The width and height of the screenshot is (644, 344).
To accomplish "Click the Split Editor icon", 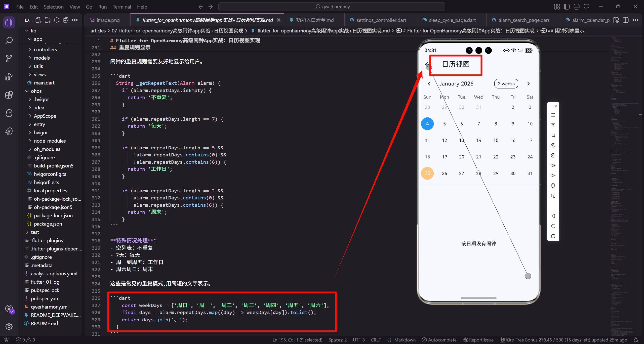I will (x=626, y=20).
